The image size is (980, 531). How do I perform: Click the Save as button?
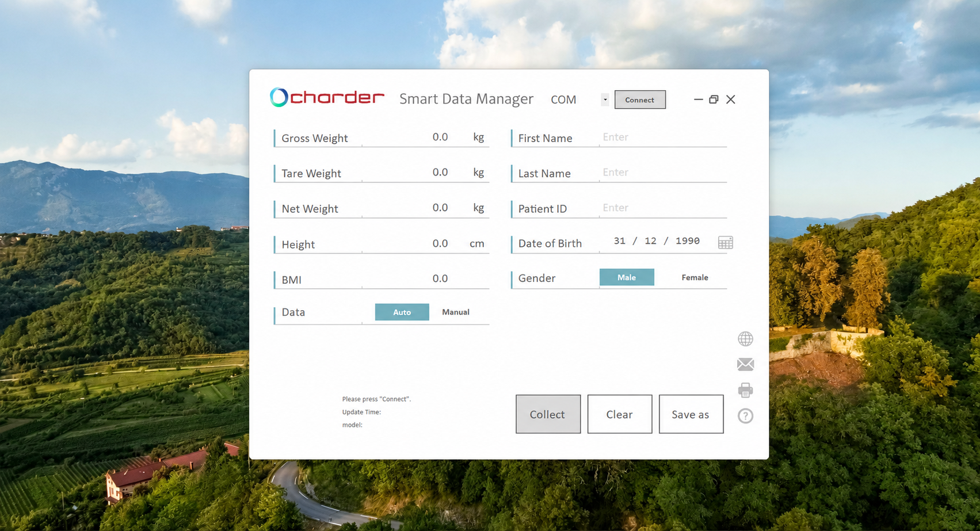coord(691,414)
